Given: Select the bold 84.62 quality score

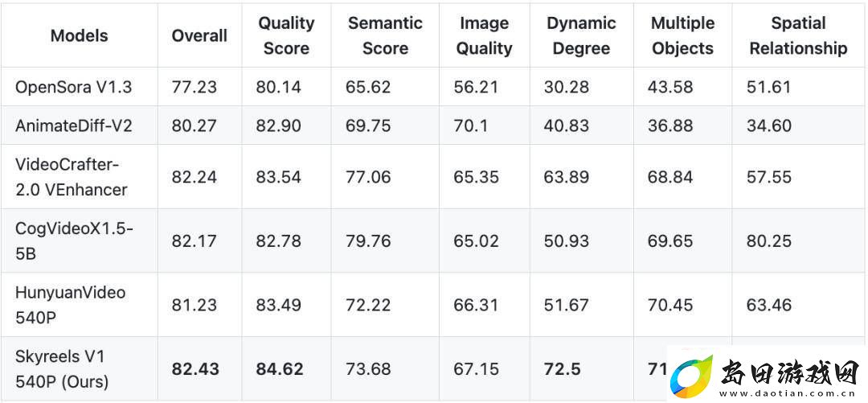Looking at the screenshot, I should (x=280, y=369).
